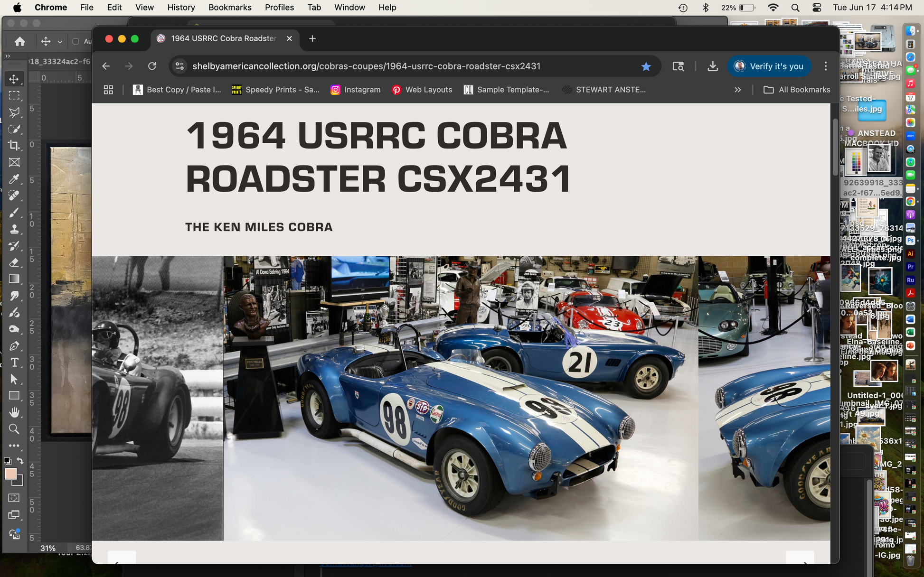The image size is (924, 577).
Task: Select the Rectangular Marquee tool
Action: pos(14,95)
